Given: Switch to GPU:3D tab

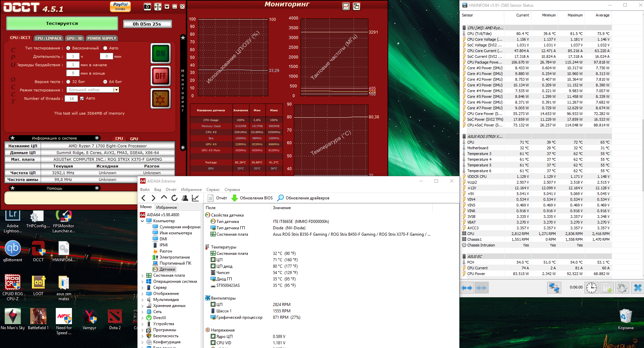Looking at the screenshot, I should pyautogui.click(x=75, y=38).
